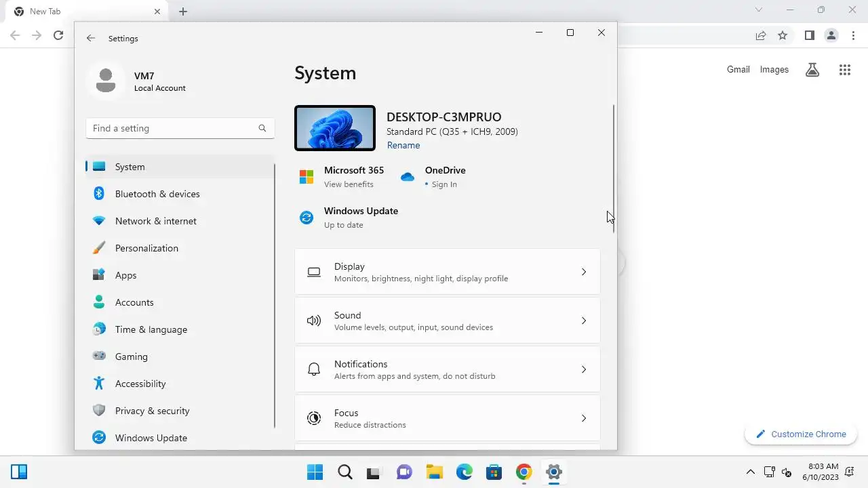Expand the Notifications settings chevron

click(x=584, y=369)
